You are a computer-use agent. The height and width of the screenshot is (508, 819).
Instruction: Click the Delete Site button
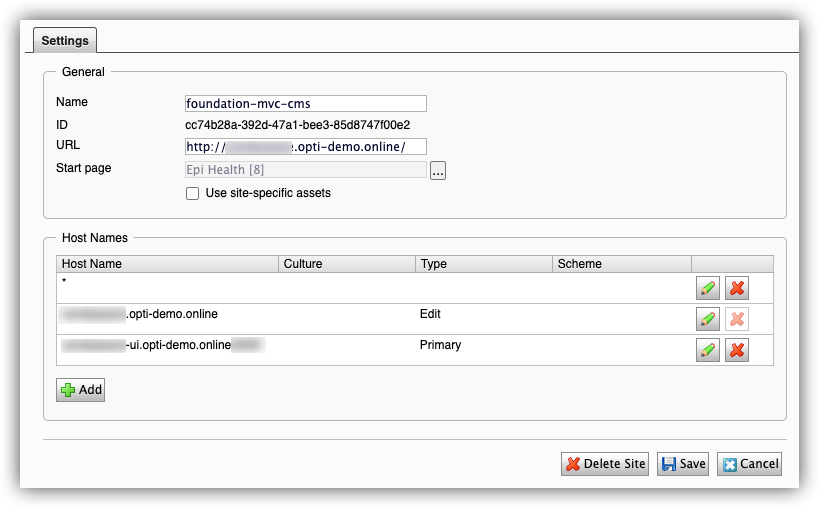pos(605,464)
